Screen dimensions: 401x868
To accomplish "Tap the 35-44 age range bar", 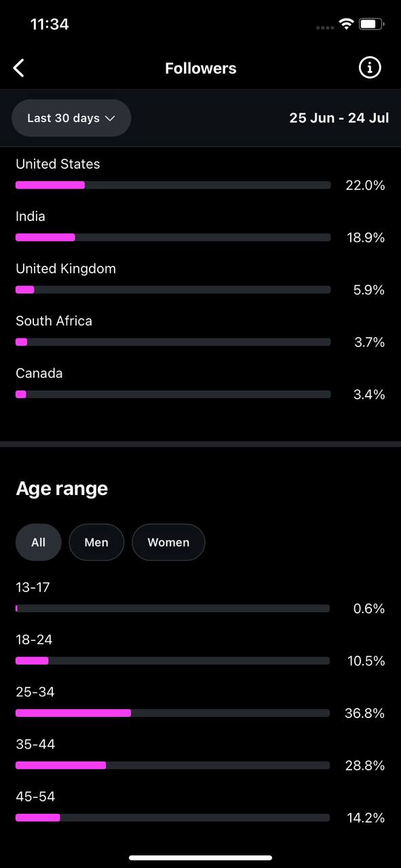I will pyautogui.click(x=172, y=766).
